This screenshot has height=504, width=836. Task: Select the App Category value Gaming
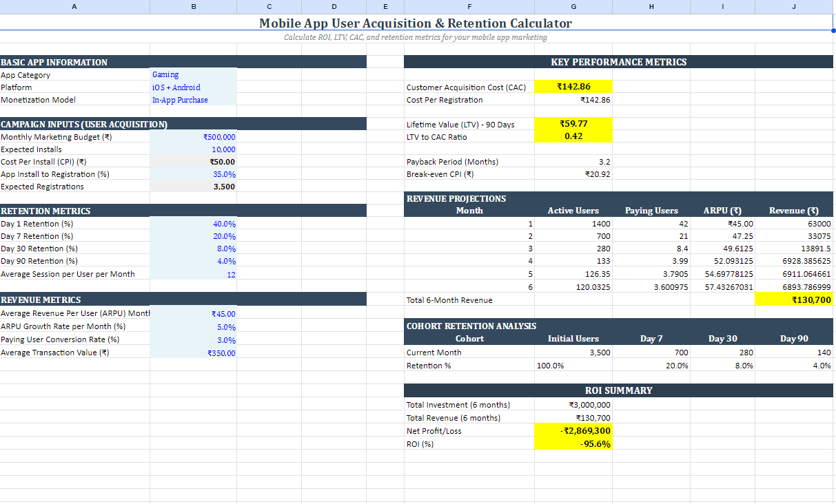(193, 74)
